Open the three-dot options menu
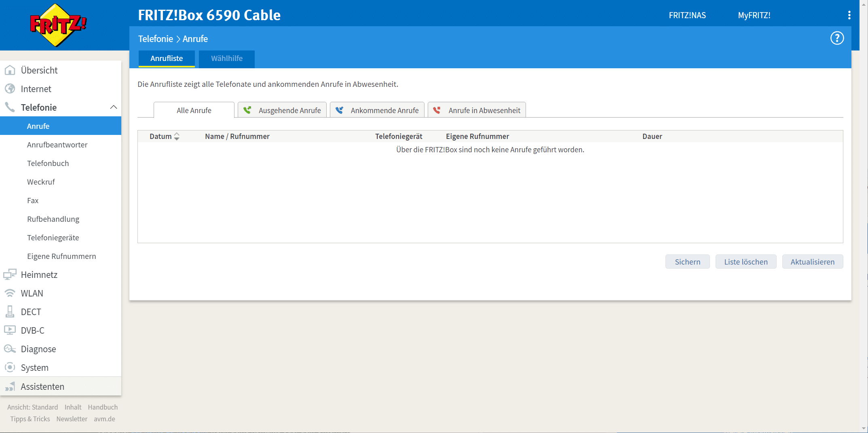The width and height of the screenshot is (868, 433). click(849, 15)
